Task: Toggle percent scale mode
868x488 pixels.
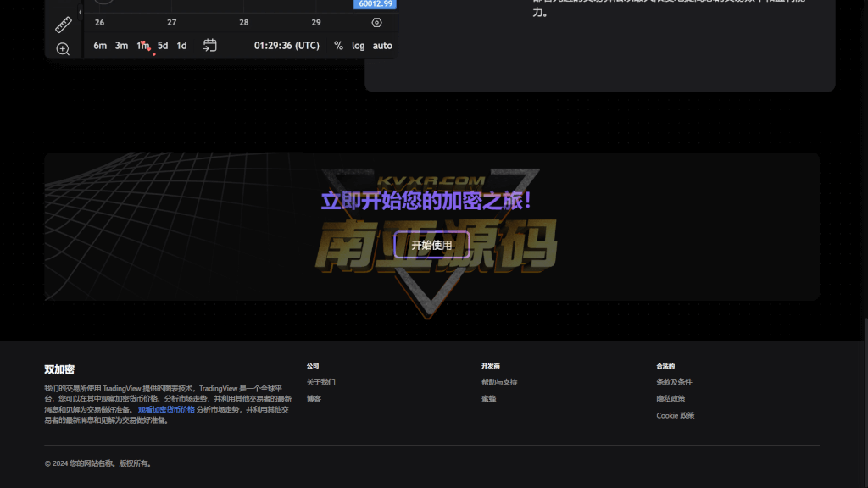Action: coord(338,46)
